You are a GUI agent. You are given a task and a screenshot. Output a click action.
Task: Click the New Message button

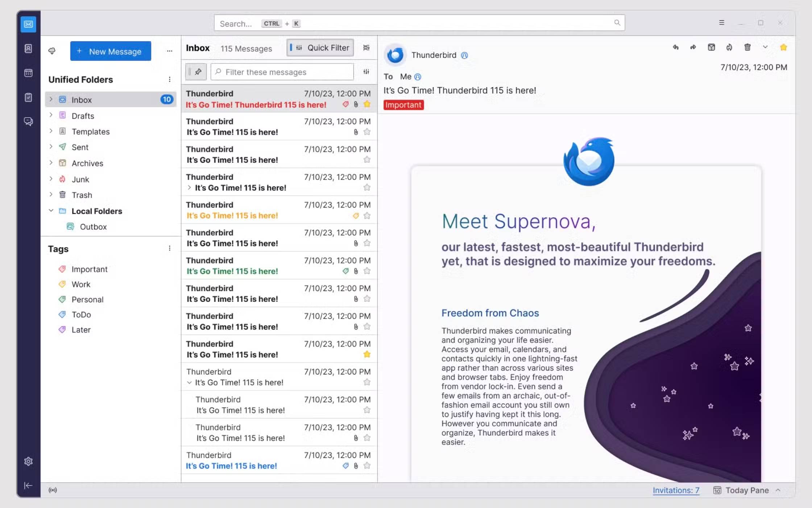pos(111,51)
